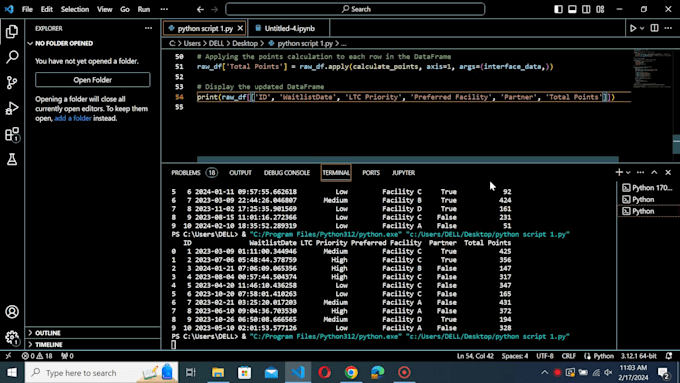Split the editor to the right
Image resolution: width=680 pixels, height=383 pixels.
click(x=654, y=28)
